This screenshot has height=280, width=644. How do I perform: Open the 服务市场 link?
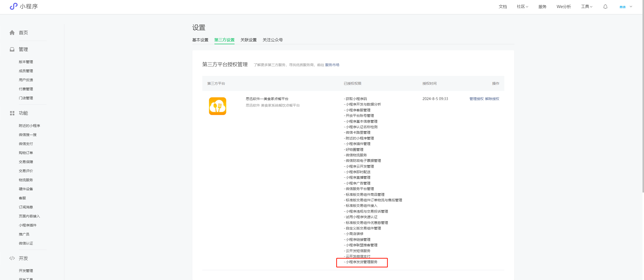[332, 65]
